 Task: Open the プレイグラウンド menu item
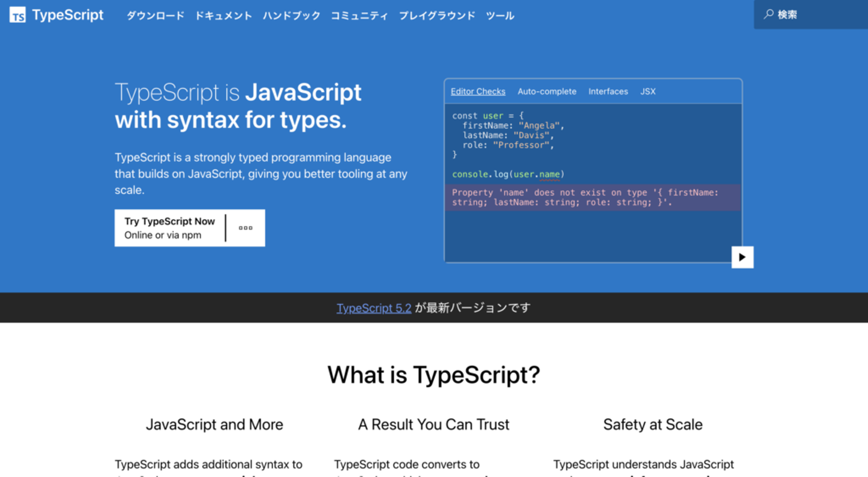click(437, 16)
